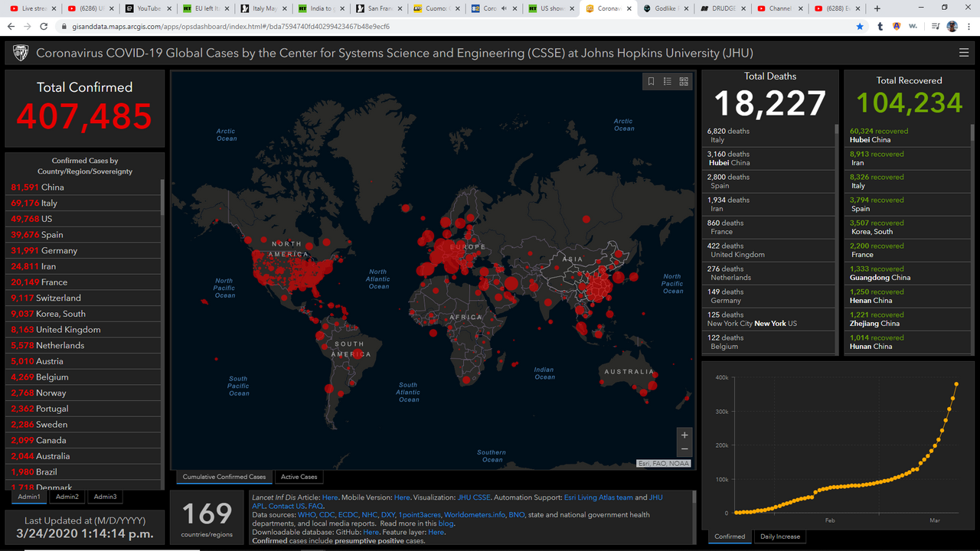This screenshot has width=980, height=551.
Task: Open Chrome media control icon
Action: tap(935, 26)
